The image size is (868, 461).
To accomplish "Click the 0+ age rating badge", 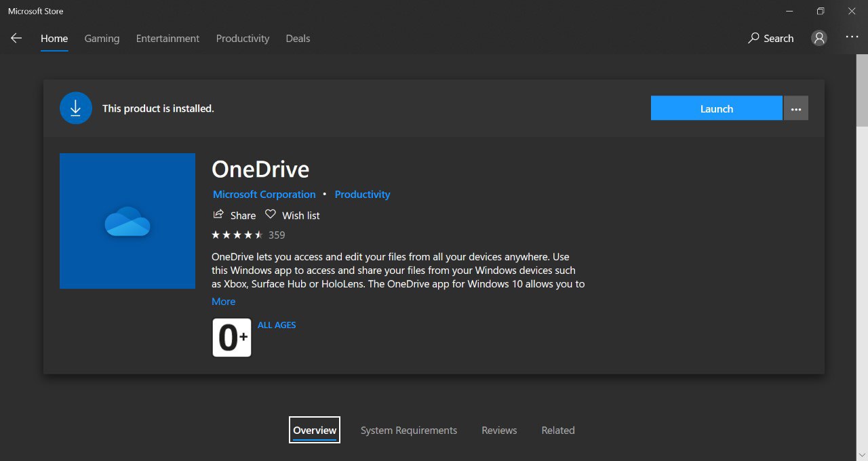I will [232, 338].
